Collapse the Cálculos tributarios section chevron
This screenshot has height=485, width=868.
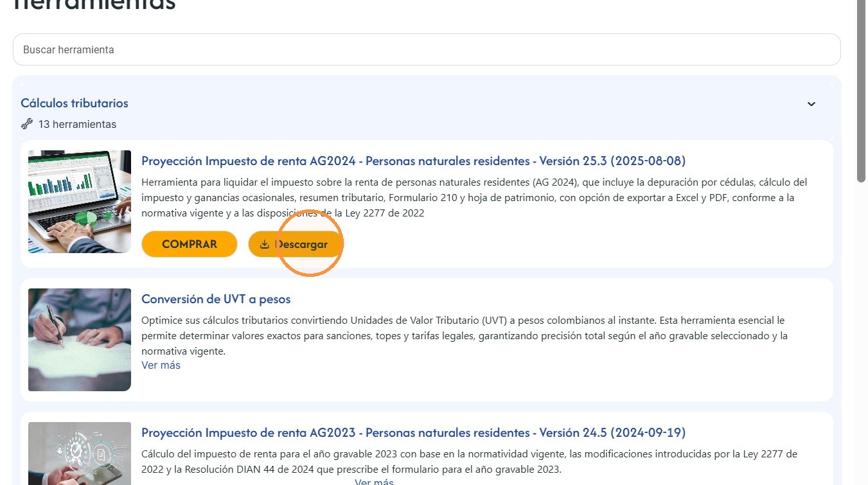pos(811,104)
